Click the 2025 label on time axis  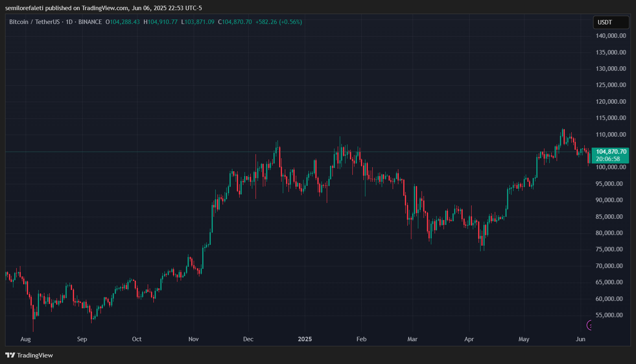tap(305, 339)
